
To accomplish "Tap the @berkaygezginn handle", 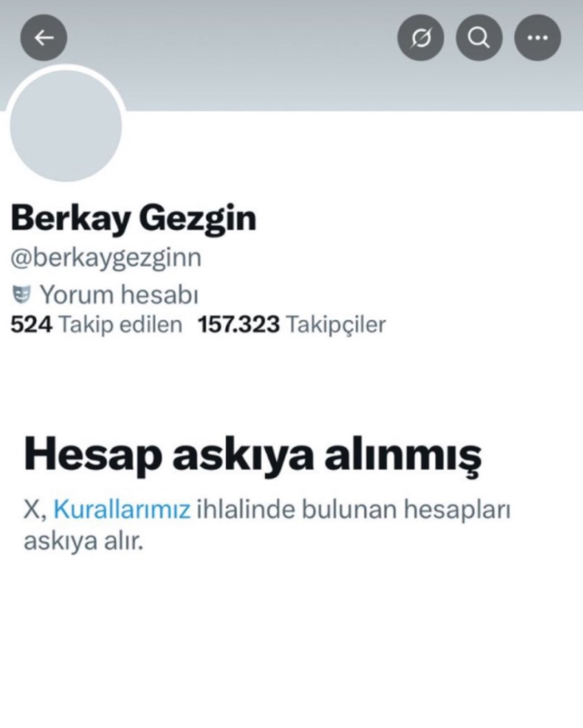I will point(106,258).
